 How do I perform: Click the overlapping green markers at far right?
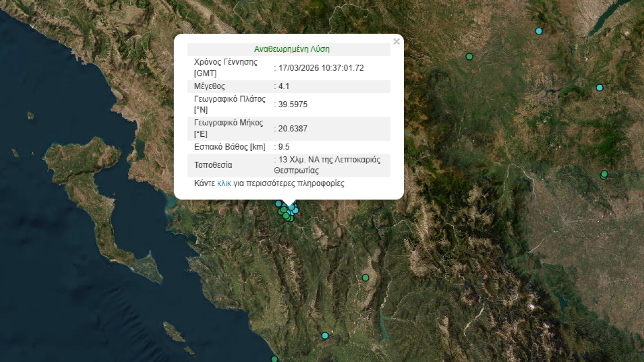click(x=604, y=174)
